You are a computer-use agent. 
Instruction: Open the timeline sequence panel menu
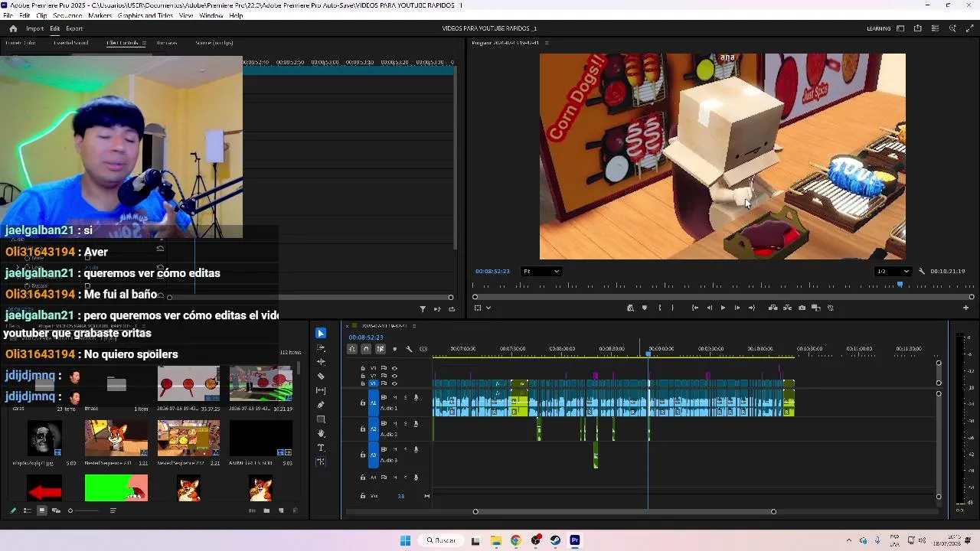point(416,324)
